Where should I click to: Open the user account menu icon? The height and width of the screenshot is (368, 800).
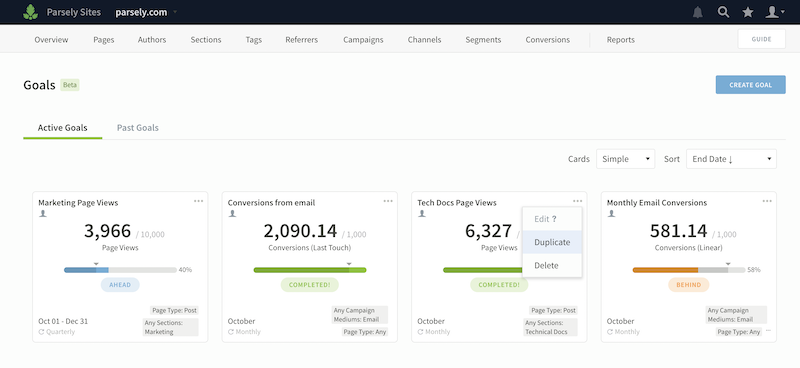pos(774,12)
